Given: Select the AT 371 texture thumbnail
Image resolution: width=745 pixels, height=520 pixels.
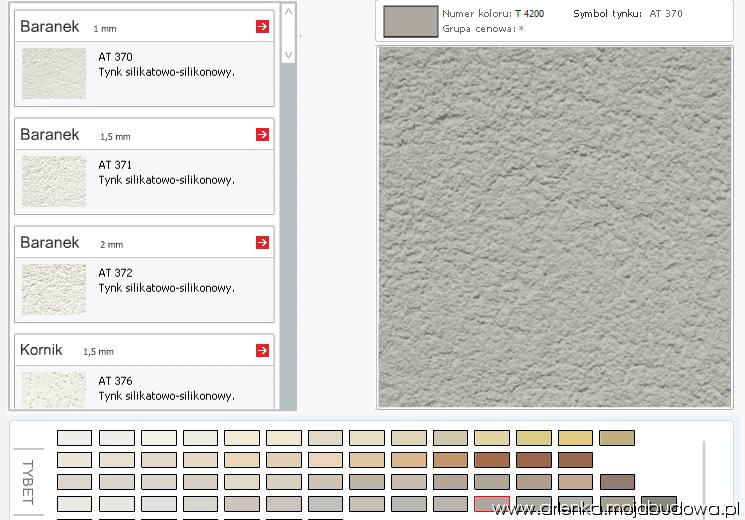Looking at the screenshot, I should pos(54,180).
